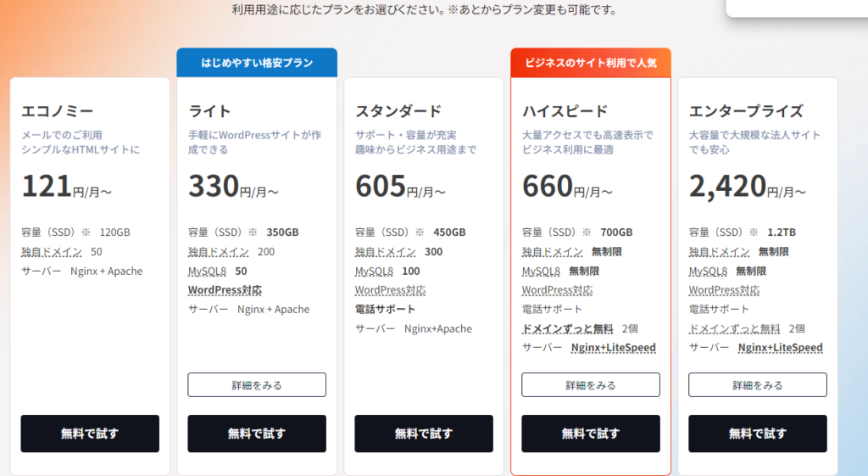Click the エコノミー plan title
868x476 pixels.
[57, 111]
